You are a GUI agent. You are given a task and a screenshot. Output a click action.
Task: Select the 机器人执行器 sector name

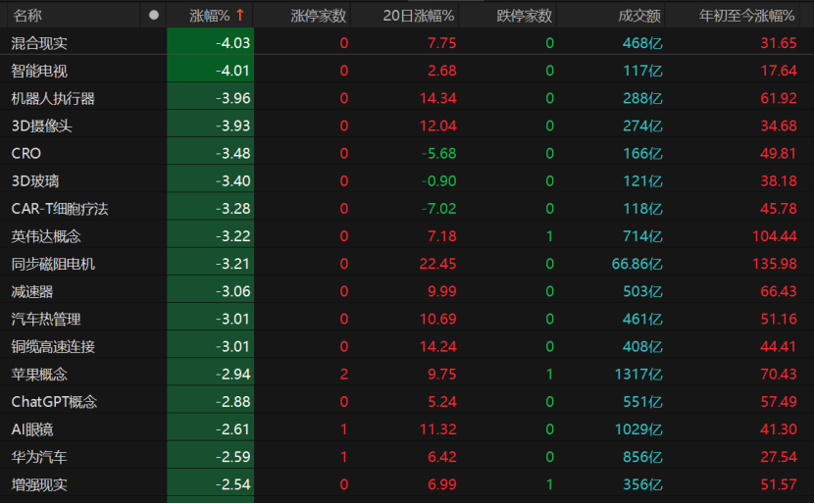pyautogui.click(x=53, y=98)
